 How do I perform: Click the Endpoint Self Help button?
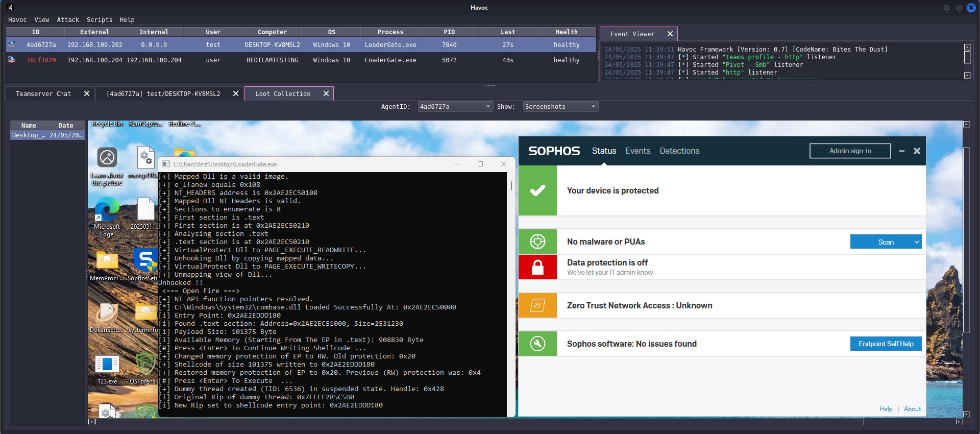coord(886,344)
